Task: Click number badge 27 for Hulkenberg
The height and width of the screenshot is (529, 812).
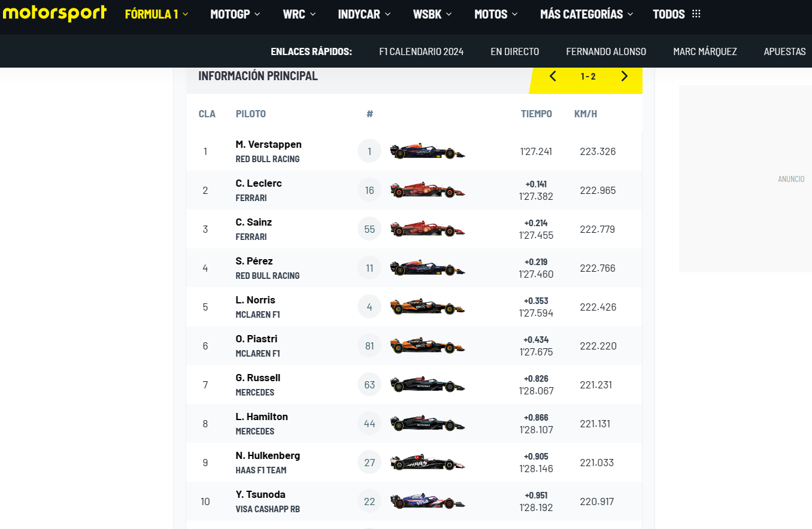Action: pos(369,463)
